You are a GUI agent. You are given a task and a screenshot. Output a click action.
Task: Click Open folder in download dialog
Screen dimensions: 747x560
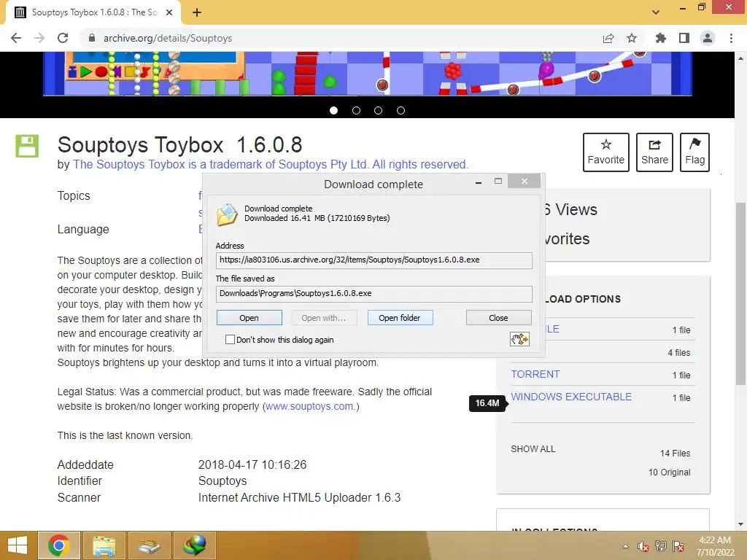(x=400, y=318)
